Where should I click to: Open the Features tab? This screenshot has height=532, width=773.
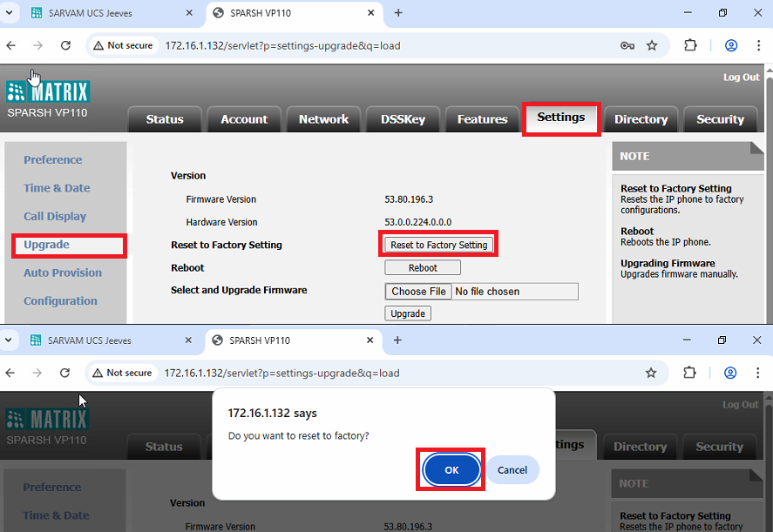click(x=482, y=119)
